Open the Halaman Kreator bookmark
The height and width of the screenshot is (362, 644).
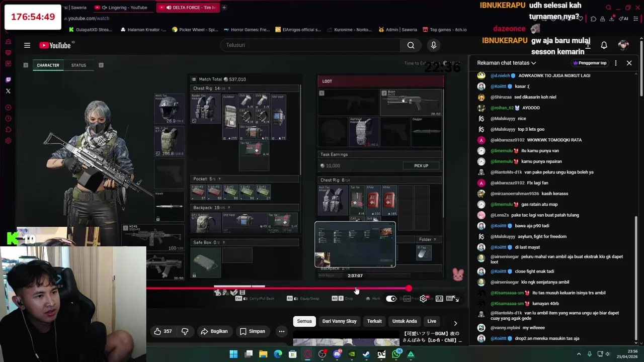(143, 30)
